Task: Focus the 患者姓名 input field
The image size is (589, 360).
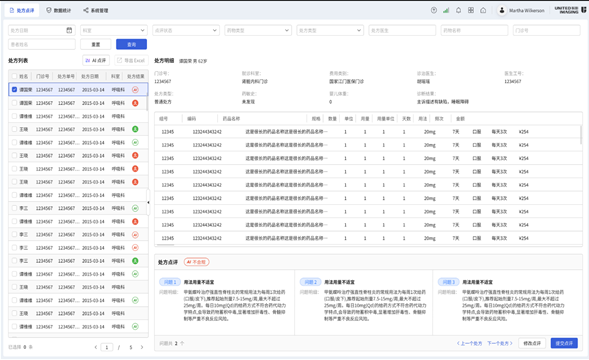Action: tap(42, 44)
